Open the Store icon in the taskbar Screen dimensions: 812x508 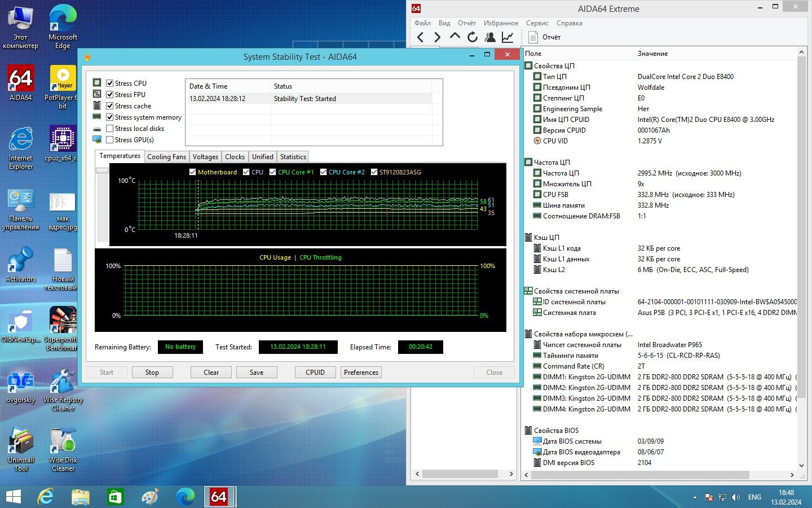click(x=115, y=497)
